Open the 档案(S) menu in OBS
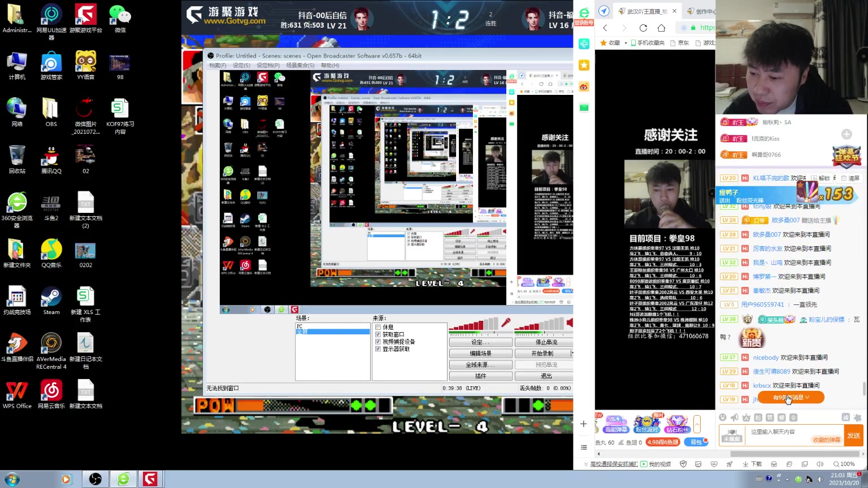This screenshot has width=868, height=488. (218, 66)
